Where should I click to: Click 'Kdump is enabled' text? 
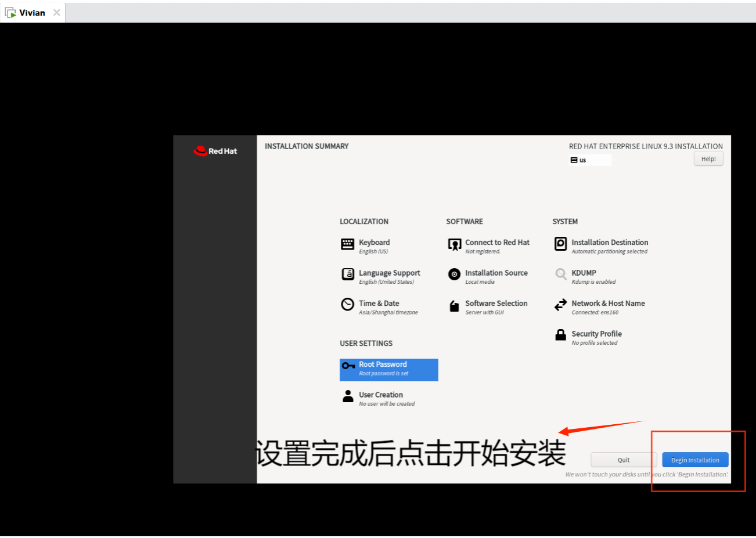click(x=593, y=282)
